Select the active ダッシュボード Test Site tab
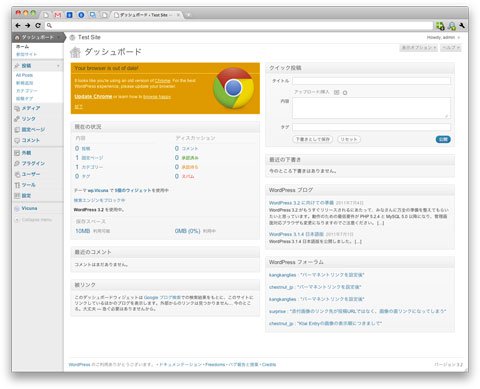This screenshot has height=389, width=480. point(146,15)
